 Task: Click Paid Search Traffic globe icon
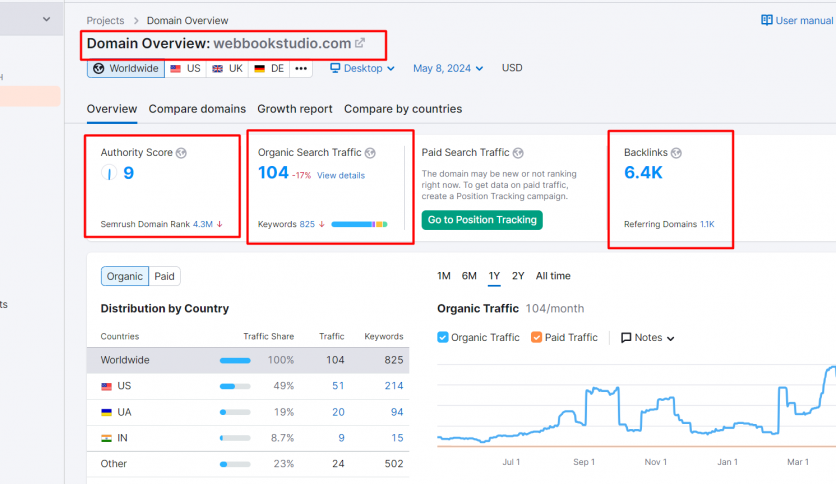click(x=518, y=153)
